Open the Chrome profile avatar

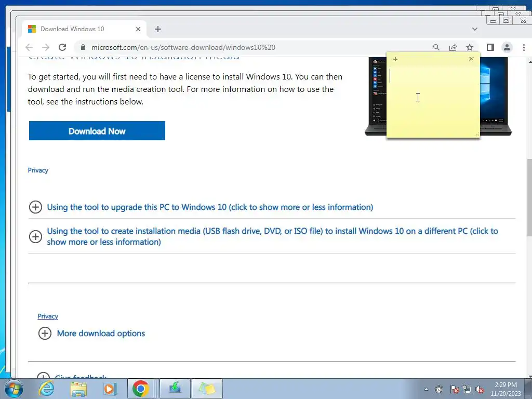[x=507, y=47]
